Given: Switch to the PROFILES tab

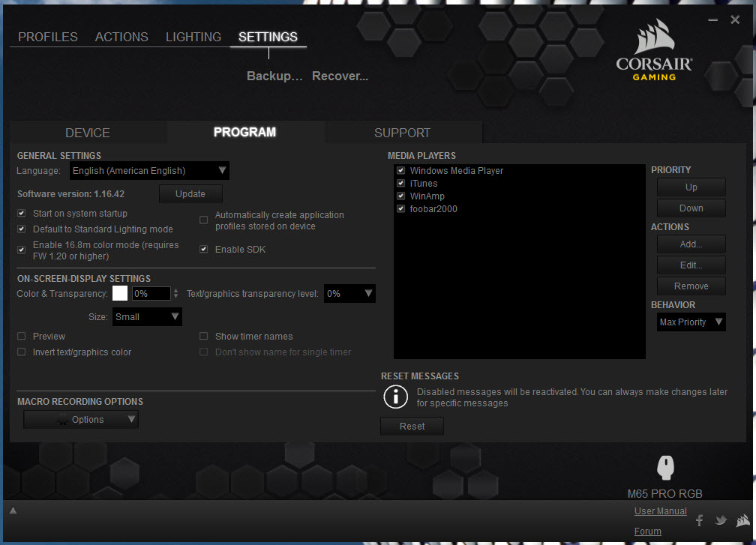Looking at the screenshot, I should pos(48,37).
